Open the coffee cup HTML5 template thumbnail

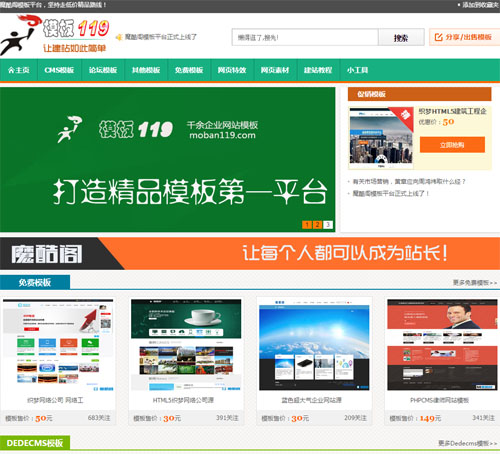186,345
